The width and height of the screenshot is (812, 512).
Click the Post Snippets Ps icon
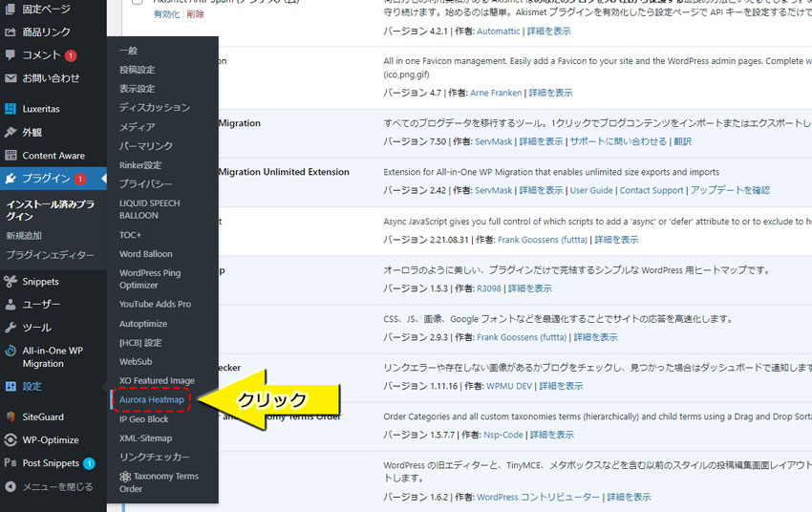[x=11, y=463]
